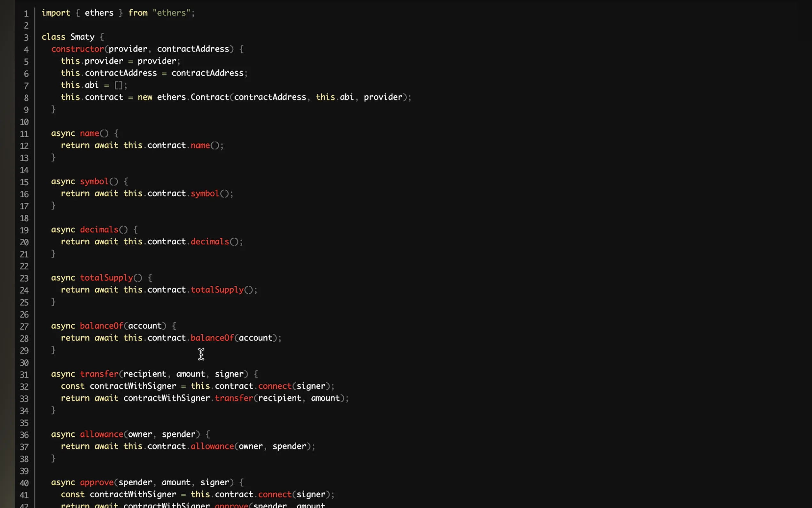Click the closing brace on line 9

(x=53, y=109)
